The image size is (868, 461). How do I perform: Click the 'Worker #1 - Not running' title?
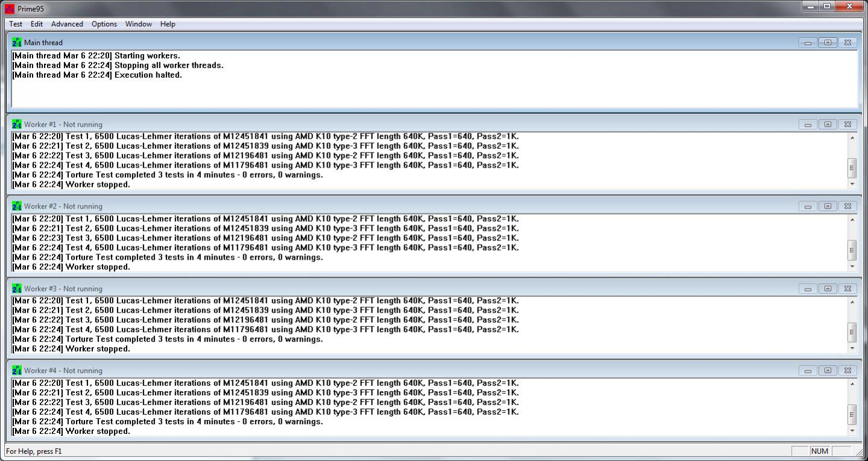coord(63,124)
